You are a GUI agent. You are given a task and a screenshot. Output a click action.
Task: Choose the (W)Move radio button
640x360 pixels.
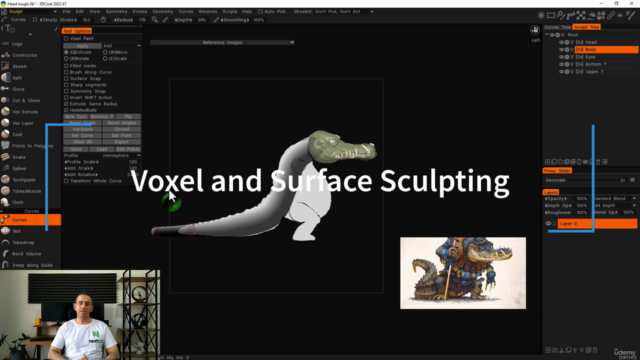(105, 52)
